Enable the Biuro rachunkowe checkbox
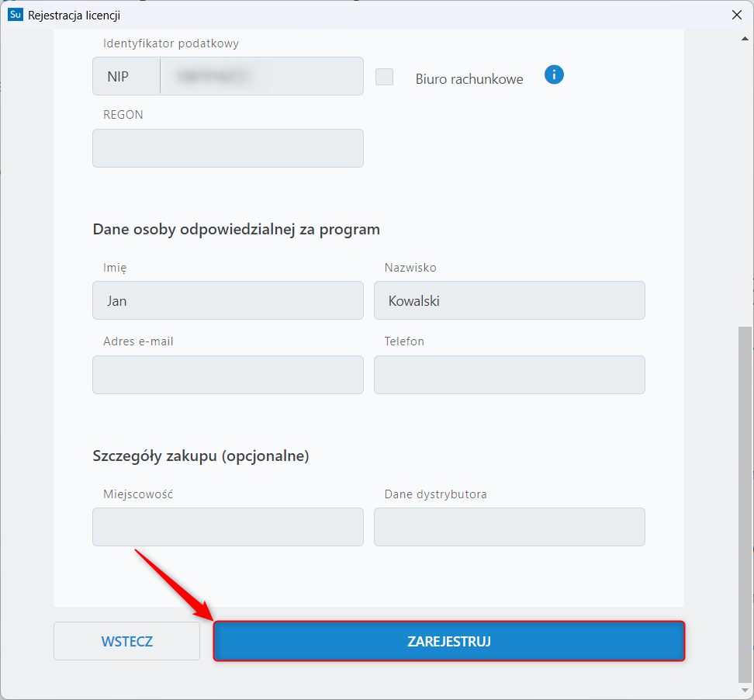This screenshot has width=754, height=700. click(384, 77)
